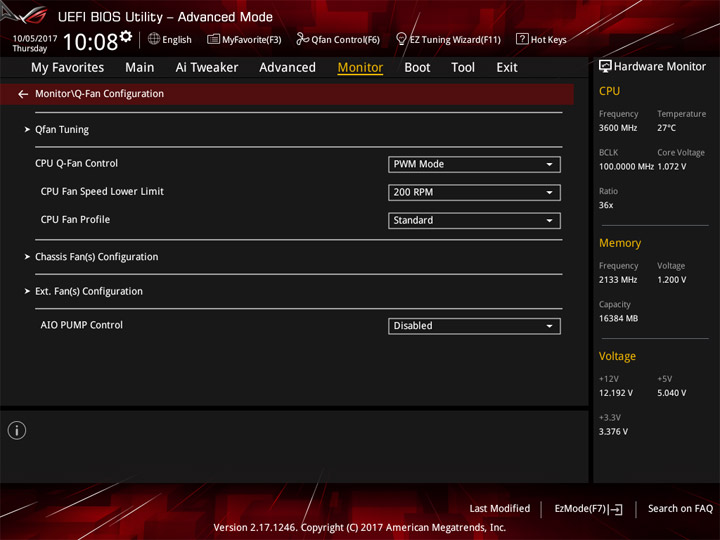
Task: Click the CPU heading in Hardware Monitor
Action: point(609,91)
